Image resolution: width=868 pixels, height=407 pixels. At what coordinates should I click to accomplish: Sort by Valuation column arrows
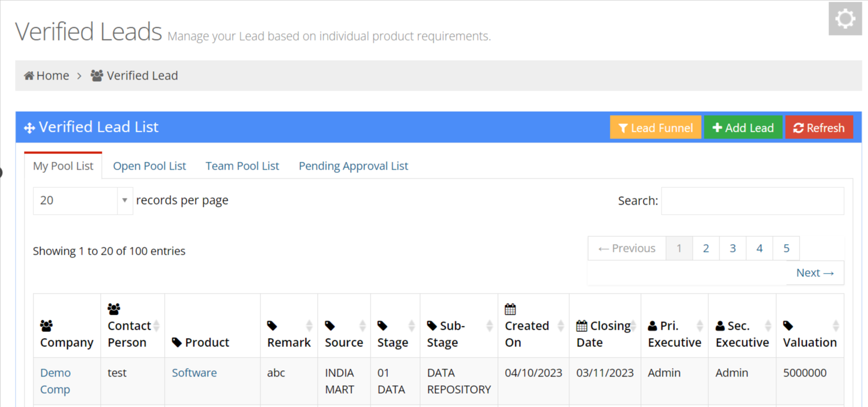(x=835, y=326)
